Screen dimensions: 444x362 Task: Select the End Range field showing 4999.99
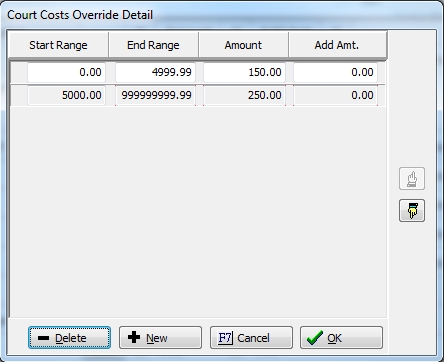click(x=155, y=72)
